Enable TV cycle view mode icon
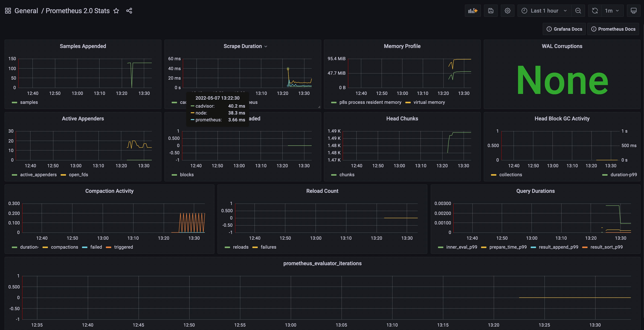 click(x=634, y=11)
